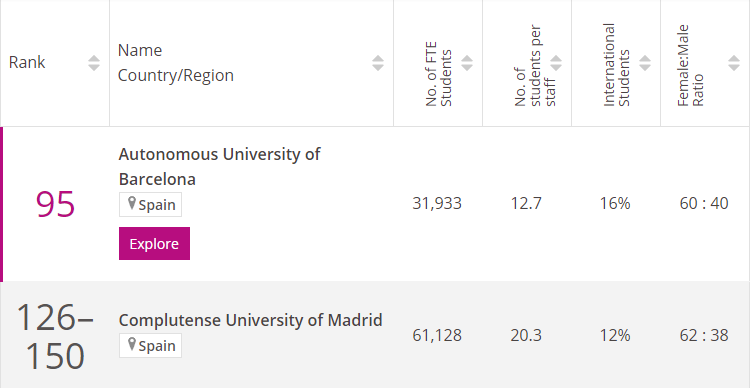Select the Name Country/Region header text
This screenshot has width=750, height=388.
pyautogui.click(x=176, y=63)
